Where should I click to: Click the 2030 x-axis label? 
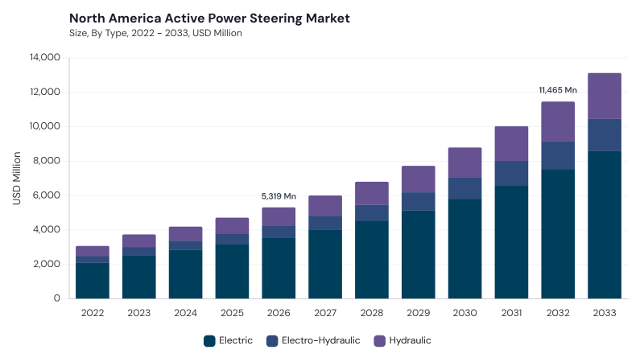click(x=465, y=313)
